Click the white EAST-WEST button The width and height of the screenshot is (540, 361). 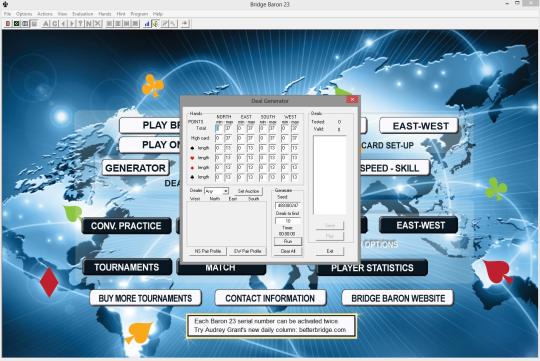pyautogui.click(x=419, y=126)
